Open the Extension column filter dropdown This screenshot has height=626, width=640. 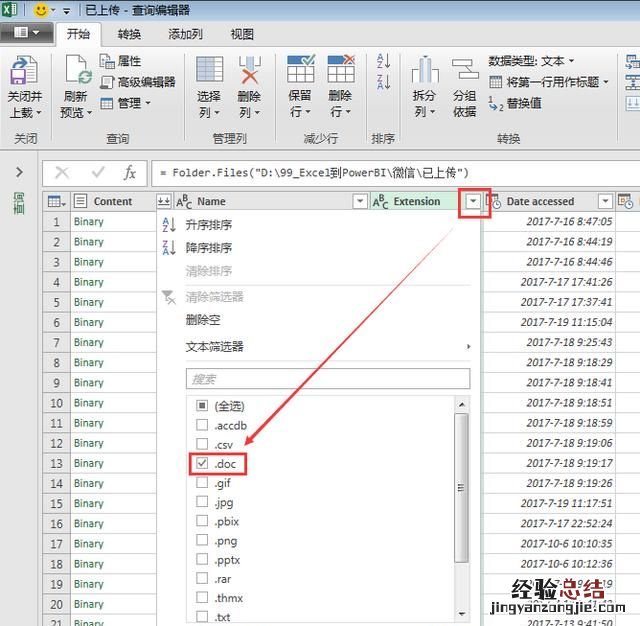tap(473, 201)
